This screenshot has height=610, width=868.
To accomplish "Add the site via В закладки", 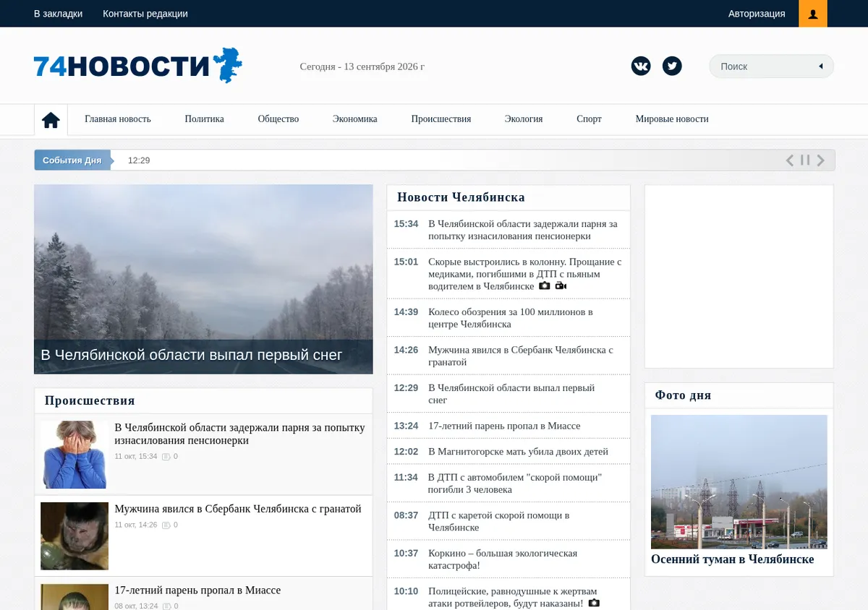I will (59, 14).
